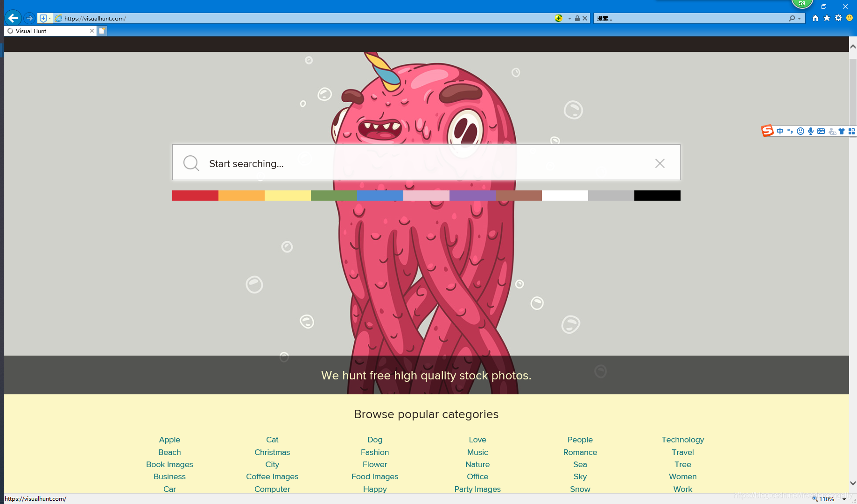Click the Sogou S logo on the input bar
This screenshot has height=504, width=857.
767,131
